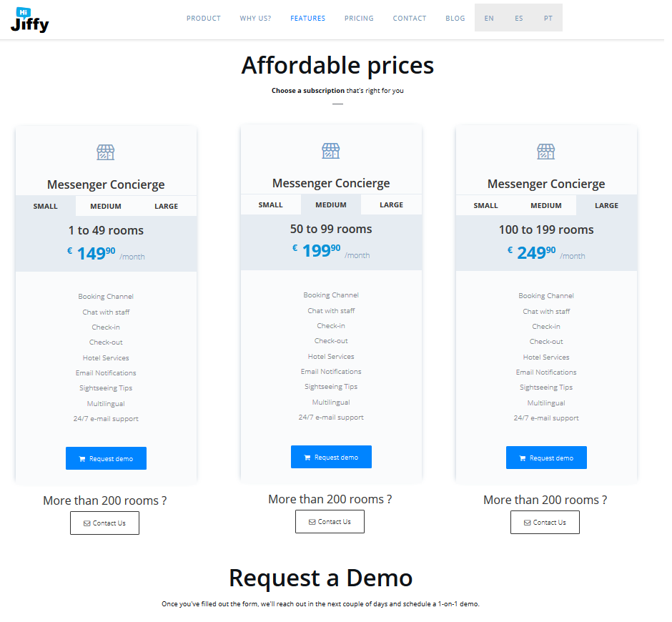The width and height of the screenshot is (672, 622).
Task: Click the envelope icon in the right Contact Us button
Action: point(527,523)
